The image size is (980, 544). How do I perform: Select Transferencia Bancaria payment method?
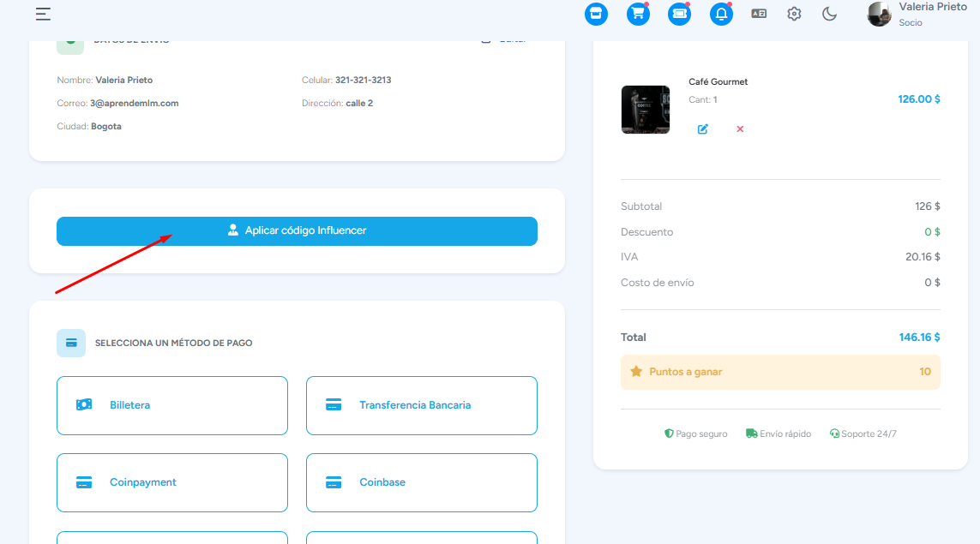[421, 405]
